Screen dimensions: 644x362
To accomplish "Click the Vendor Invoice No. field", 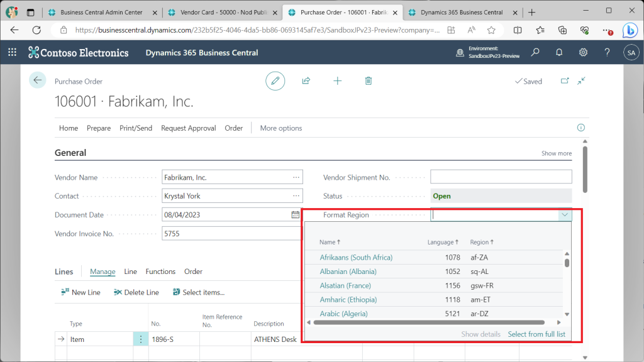I will pos(231,234).
